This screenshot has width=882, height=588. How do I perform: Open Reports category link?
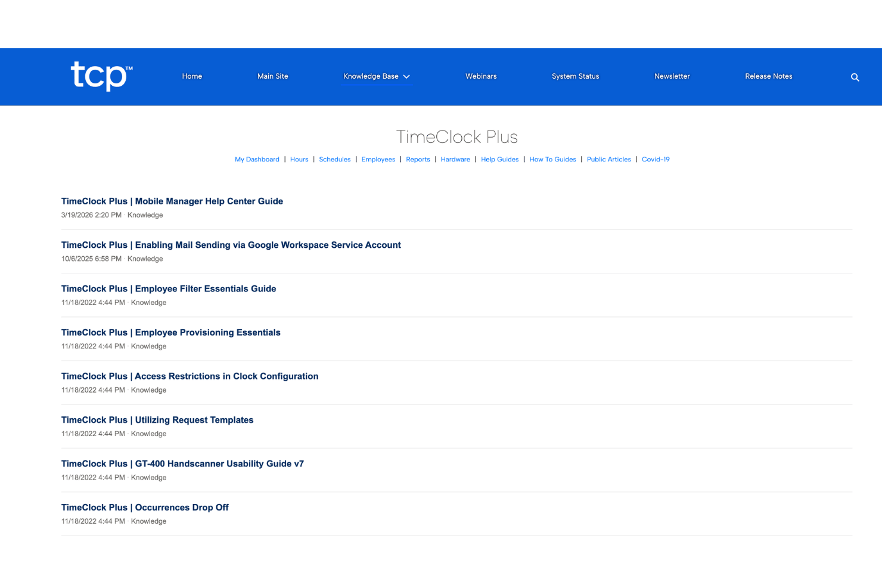pos(418,159)
